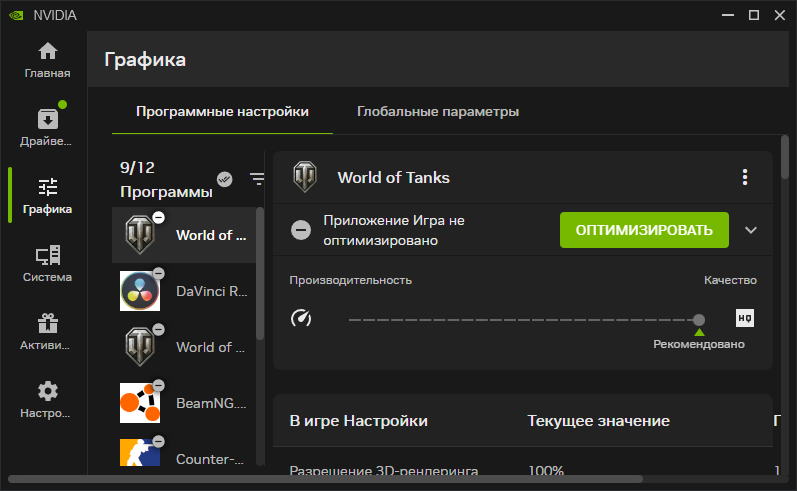Image resolution: width=797 pixels, height=491 pixels.
Task: Click the performance speedometer icon
Action: [301, 318]
